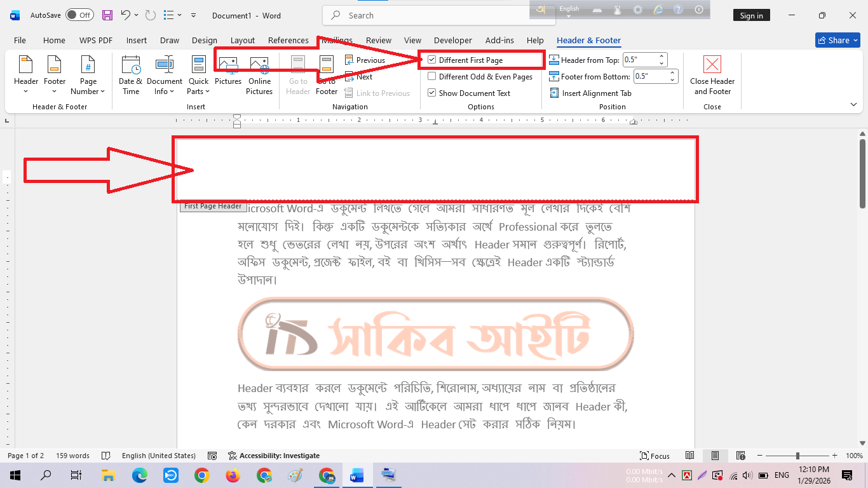Open Page Number dropdown menu
This screenshot has width=868, height=488.
[88, 75]
